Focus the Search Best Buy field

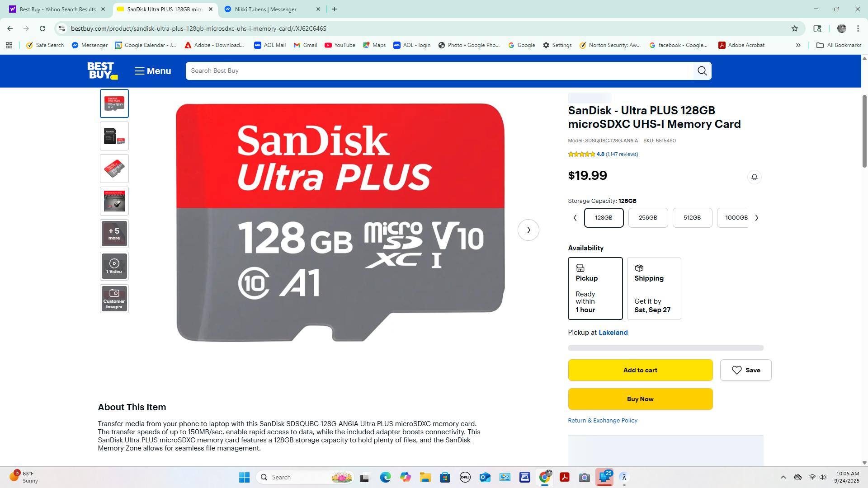click(439, 71)
